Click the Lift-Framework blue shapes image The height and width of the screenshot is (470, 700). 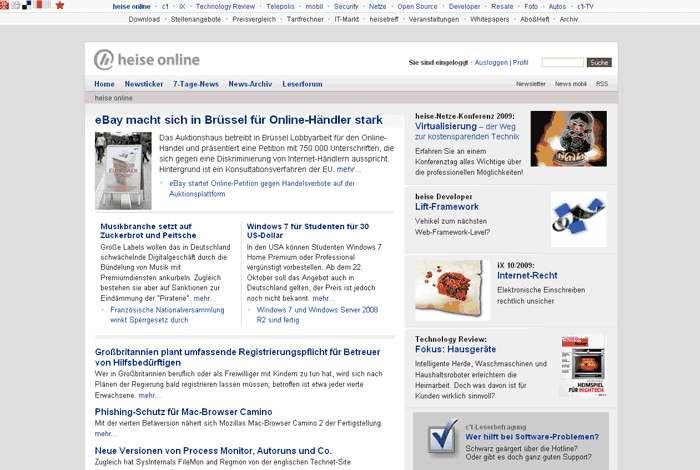tap(579, 219)
